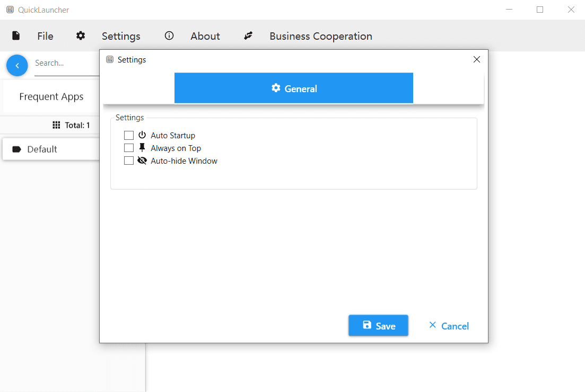Toggle the Always on Top checkbox

(129, 148)
